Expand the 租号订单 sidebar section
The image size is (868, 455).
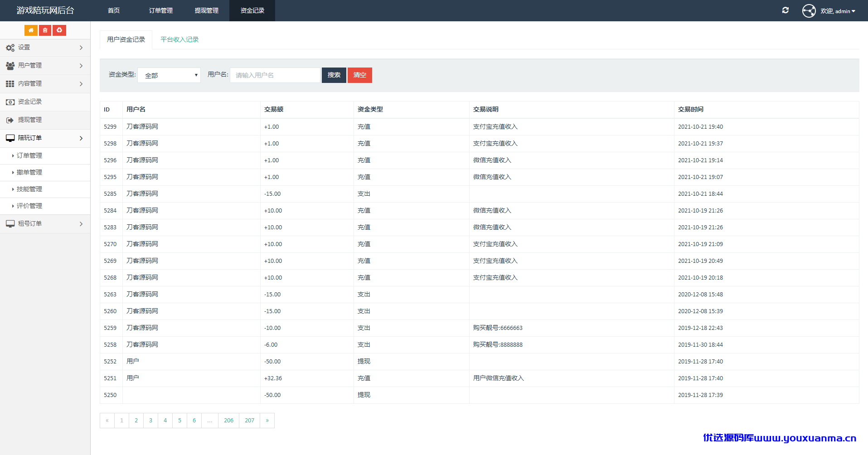coord(45,224)
